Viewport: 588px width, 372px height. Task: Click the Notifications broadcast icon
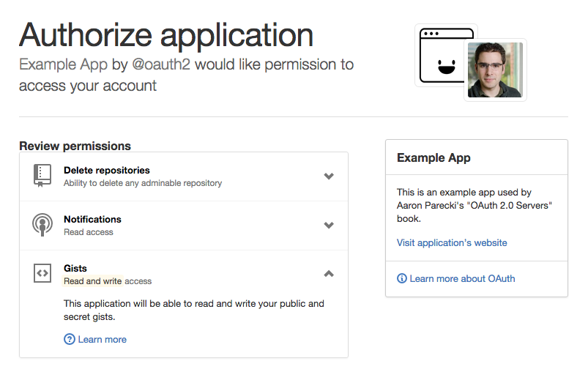[42, 225]
